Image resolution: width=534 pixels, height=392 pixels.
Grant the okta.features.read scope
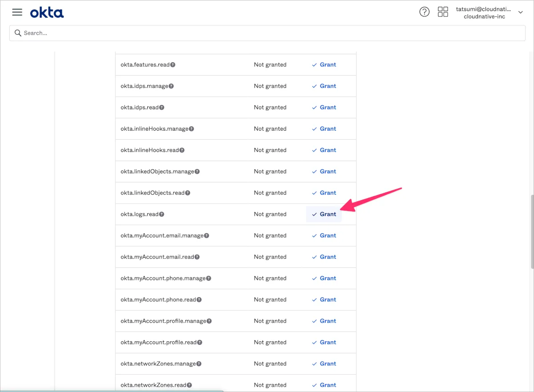coord(324,64)
